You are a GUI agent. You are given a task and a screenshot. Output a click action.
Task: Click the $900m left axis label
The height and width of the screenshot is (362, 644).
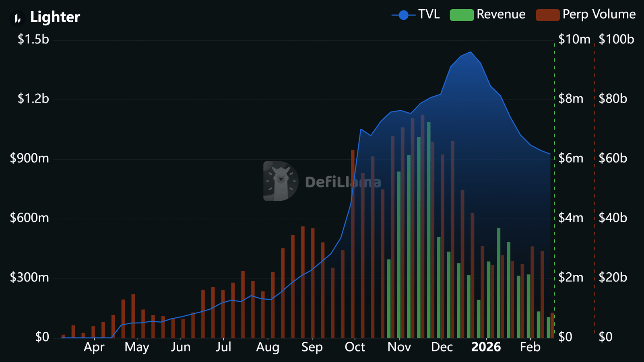pyautogui.click(x=29, y=158)
